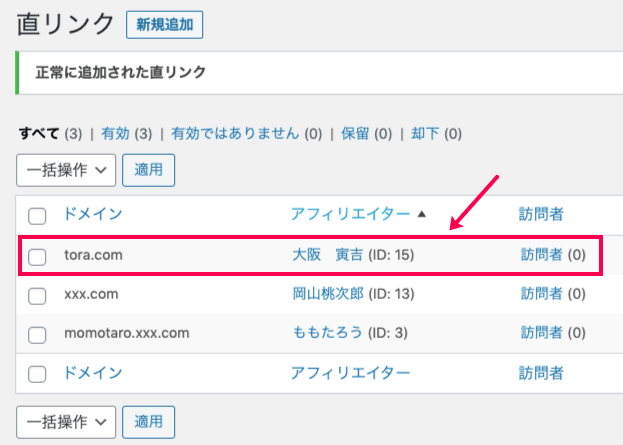
Task: Check the momotaro.xxx.com row checkbox
Action: coord(37,335)
